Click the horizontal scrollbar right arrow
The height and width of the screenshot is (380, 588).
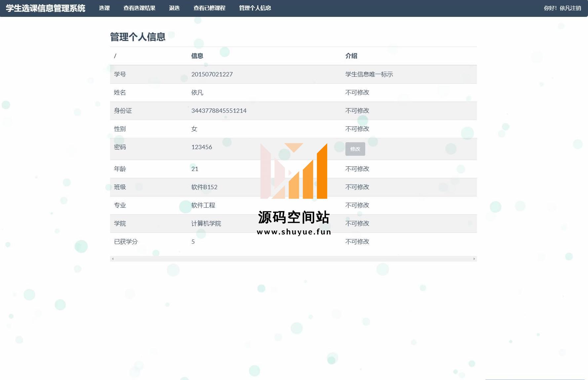(x=474, y=259)
